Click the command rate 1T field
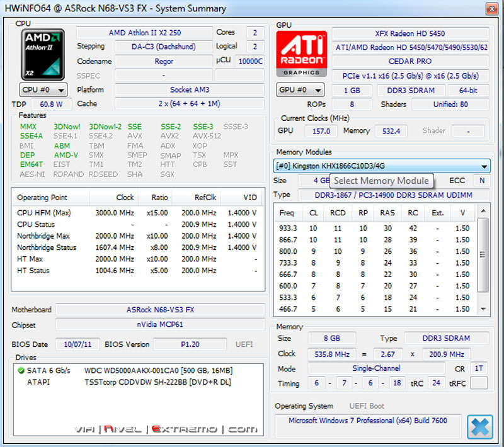Image resolution: width=504 pixels, height=447 pixels. click(x=479, y=368)
